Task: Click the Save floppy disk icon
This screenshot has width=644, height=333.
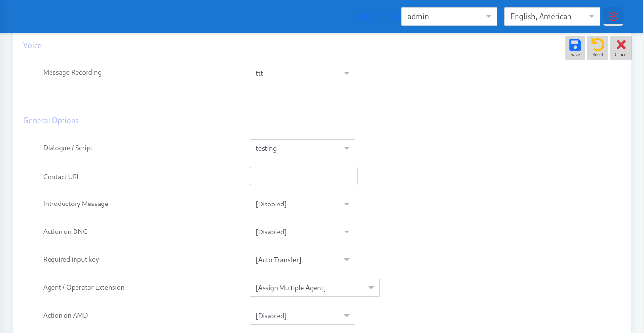Action: (x=575, y=48)
